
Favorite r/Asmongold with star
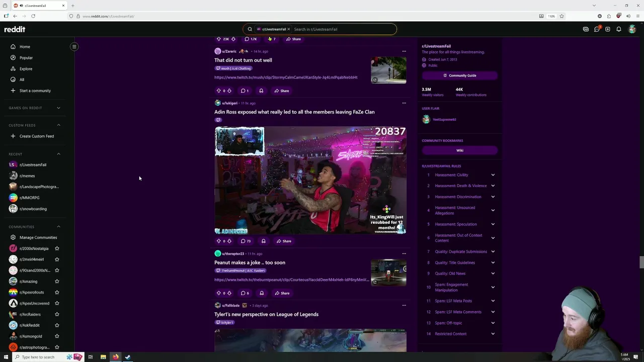tap(57, 336)
